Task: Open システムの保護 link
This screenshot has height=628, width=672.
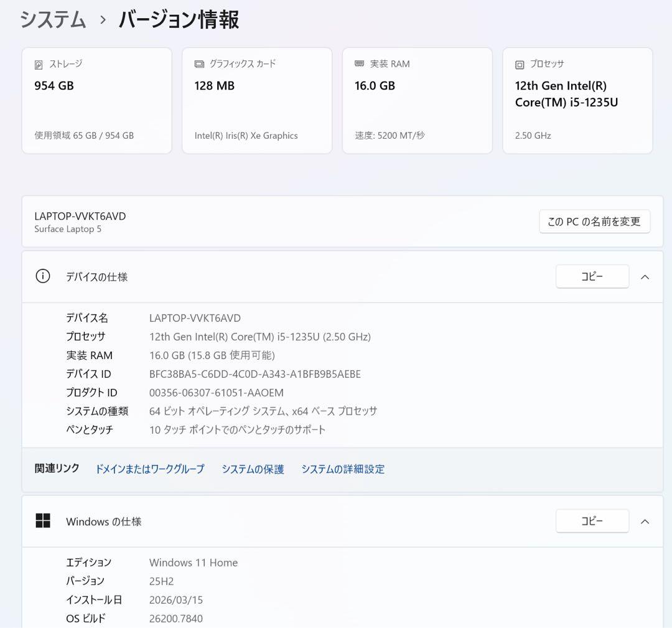Action: 253,469
